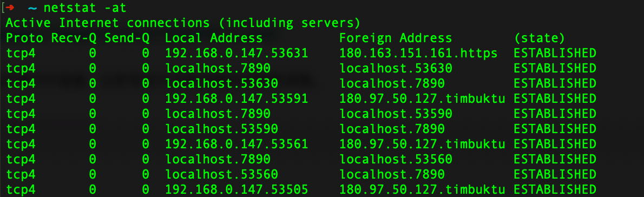Click 'tcp4' in the 192.168.0.147.53591 row
The height and width of the screenshot is (197, 644).
21,99
